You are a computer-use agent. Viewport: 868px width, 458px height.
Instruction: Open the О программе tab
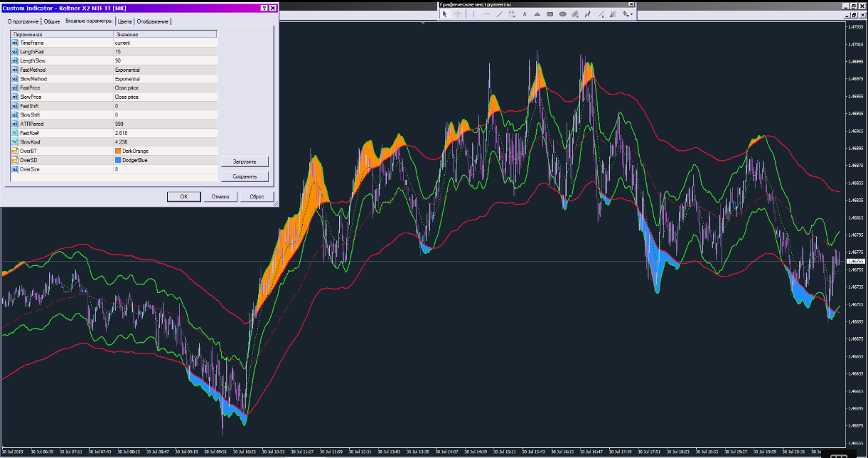(21, 21)
